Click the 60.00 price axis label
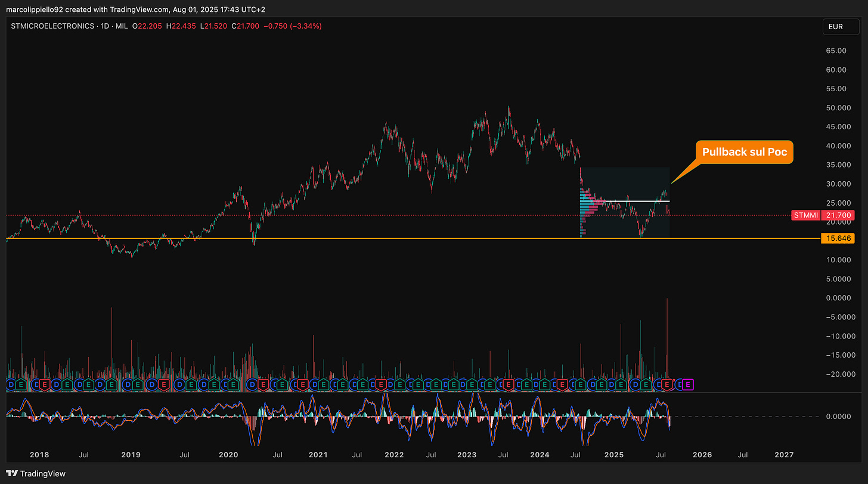 click(835, 70)
